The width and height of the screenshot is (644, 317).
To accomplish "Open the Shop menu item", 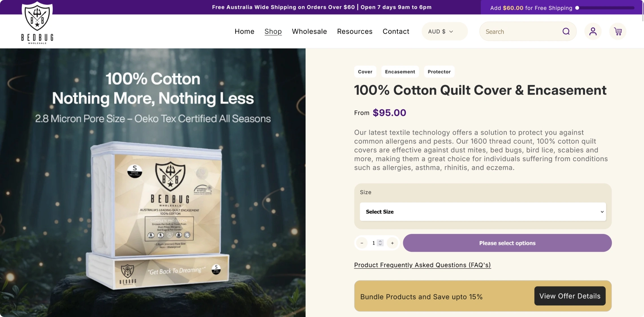I will point(273,31).
